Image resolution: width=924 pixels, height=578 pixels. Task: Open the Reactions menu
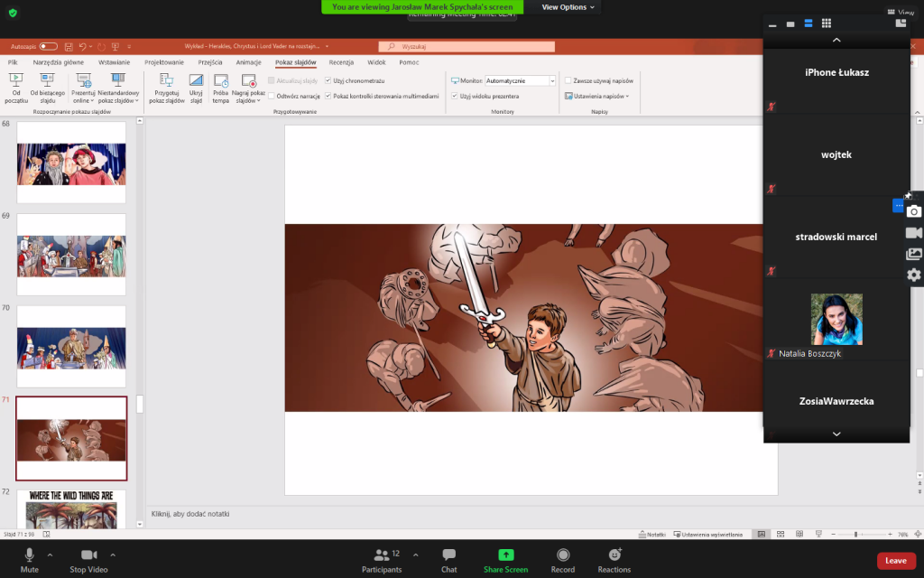pyautogui.click(x=614, y=555)
